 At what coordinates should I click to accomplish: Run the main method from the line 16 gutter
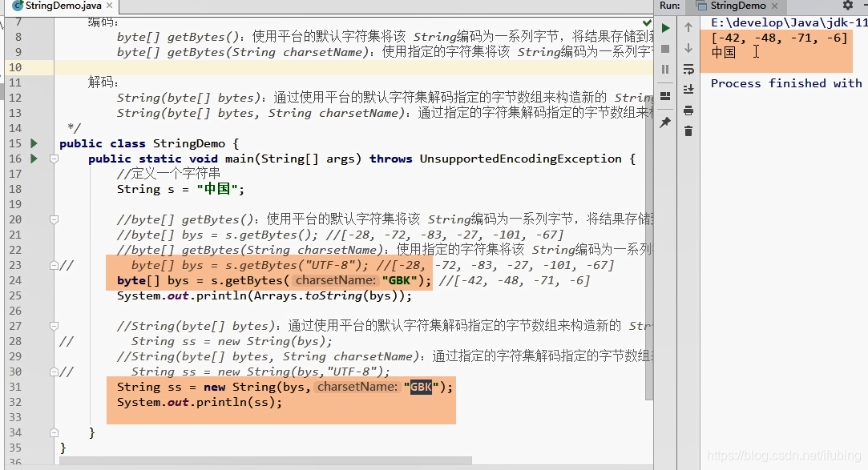click(x=34, y=159)
